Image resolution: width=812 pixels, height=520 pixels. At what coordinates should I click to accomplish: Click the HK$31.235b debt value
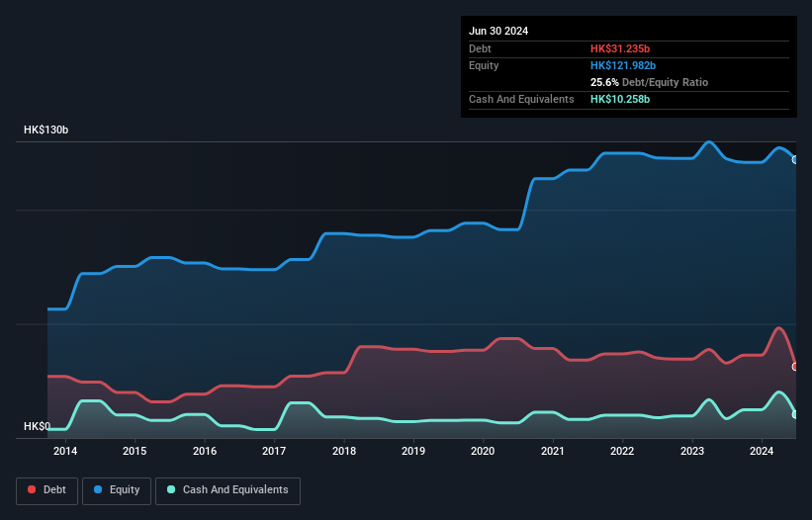tap(620, 48)
